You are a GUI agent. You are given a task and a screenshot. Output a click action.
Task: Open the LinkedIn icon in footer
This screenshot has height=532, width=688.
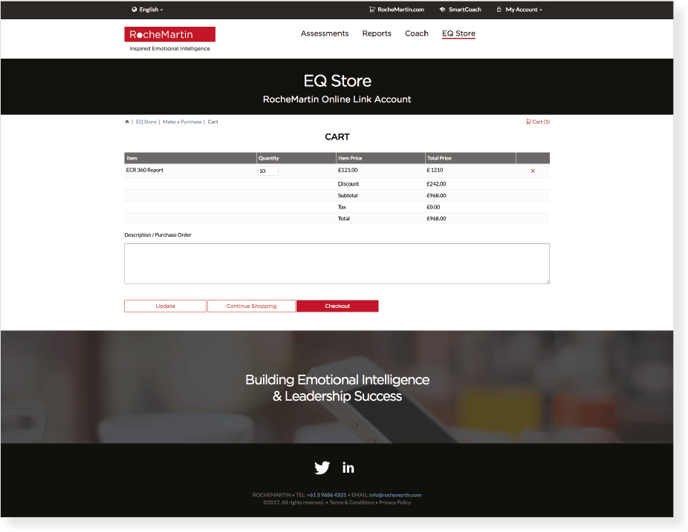tap(348, 468)
